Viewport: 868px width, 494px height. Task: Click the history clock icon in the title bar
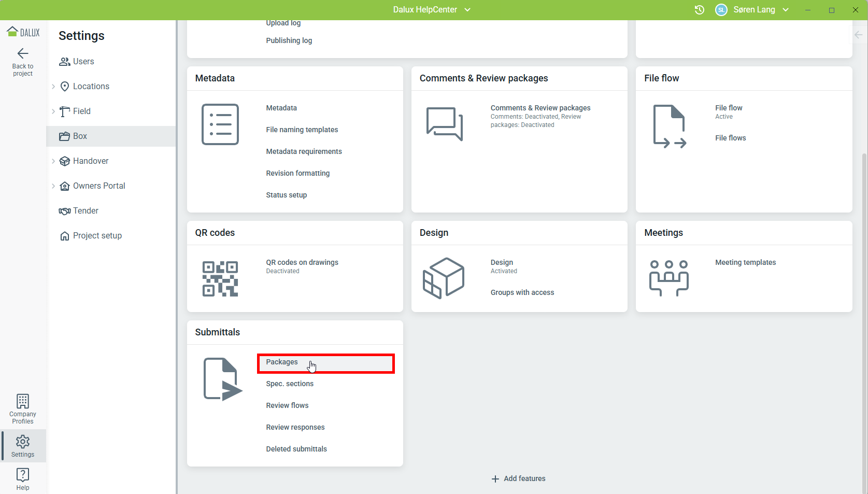point(699,10)
